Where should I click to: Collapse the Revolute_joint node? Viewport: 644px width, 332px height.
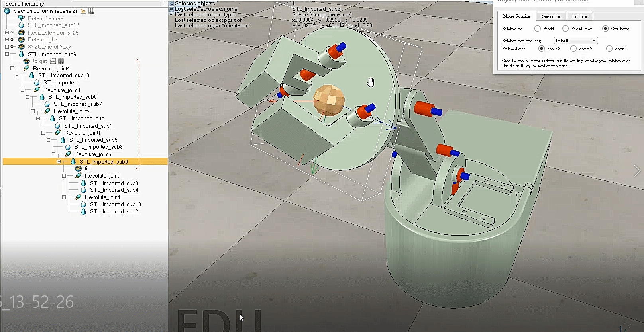[64, 176]
